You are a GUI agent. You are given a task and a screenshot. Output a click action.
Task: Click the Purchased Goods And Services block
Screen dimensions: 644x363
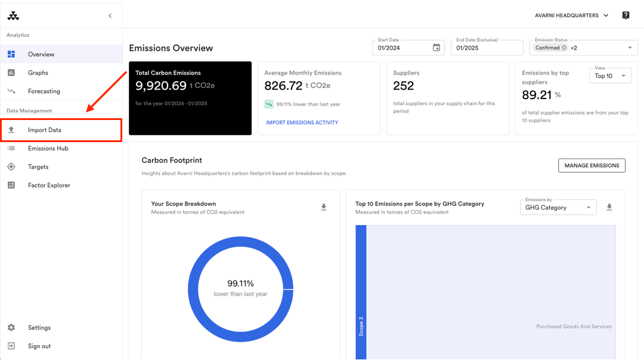[x=491, y=293]
